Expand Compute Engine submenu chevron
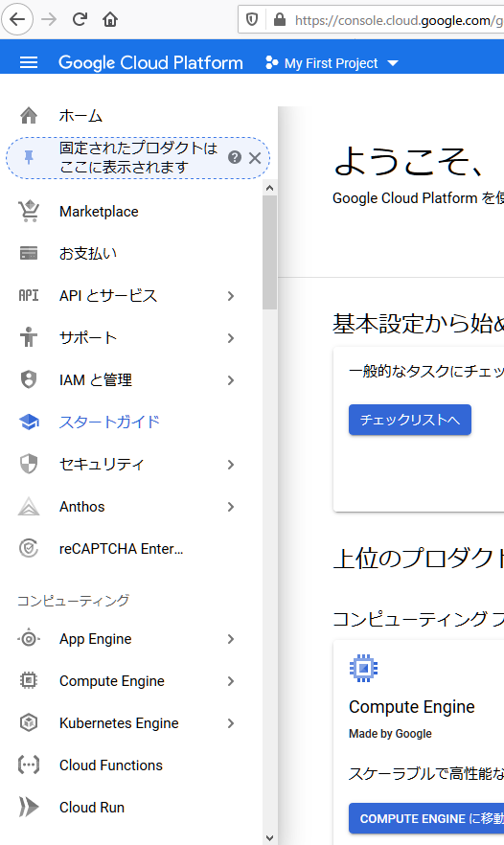 pyautogui.click(x=231, y=681)
